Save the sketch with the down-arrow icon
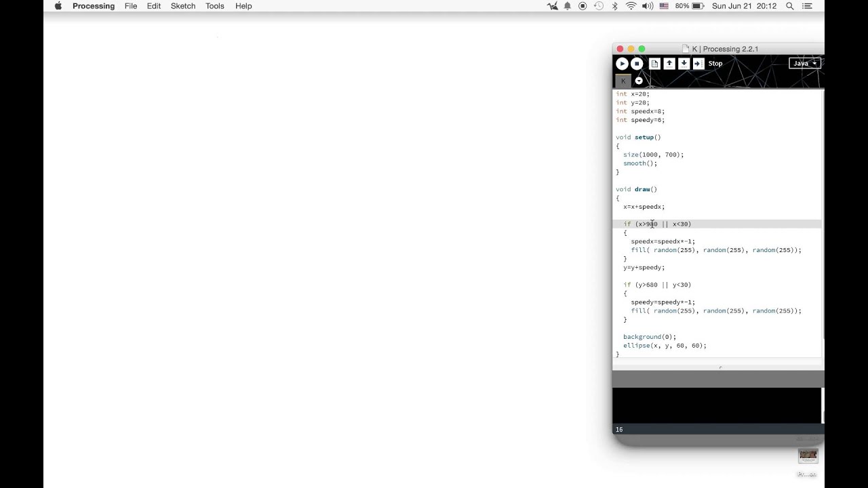 [684, 63]
